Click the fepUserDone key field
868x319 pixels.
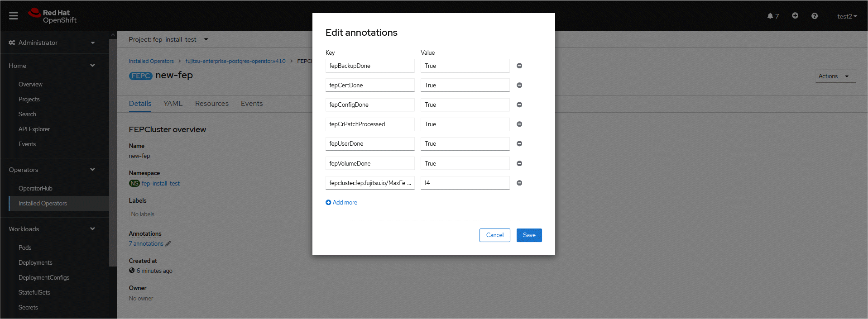pos(370,143)
